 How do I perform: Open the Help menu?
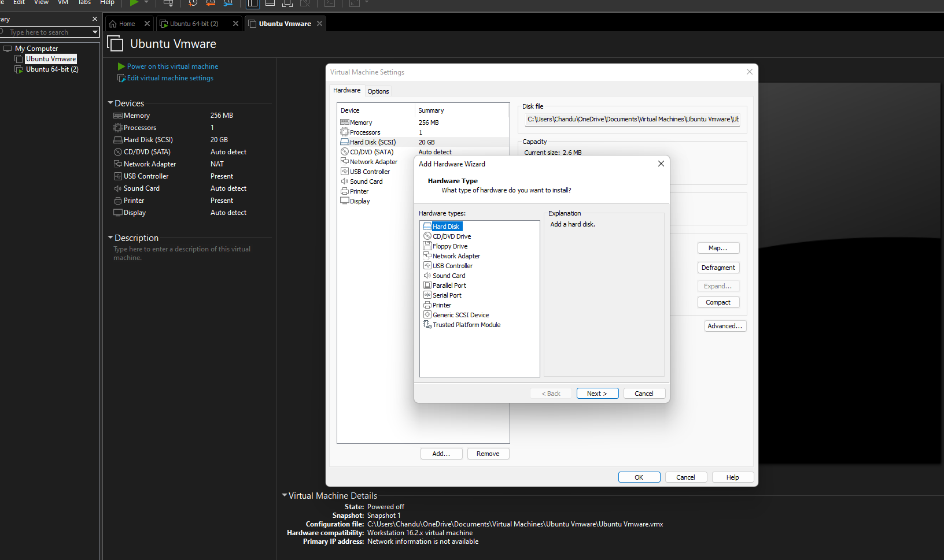click(107, 3)
